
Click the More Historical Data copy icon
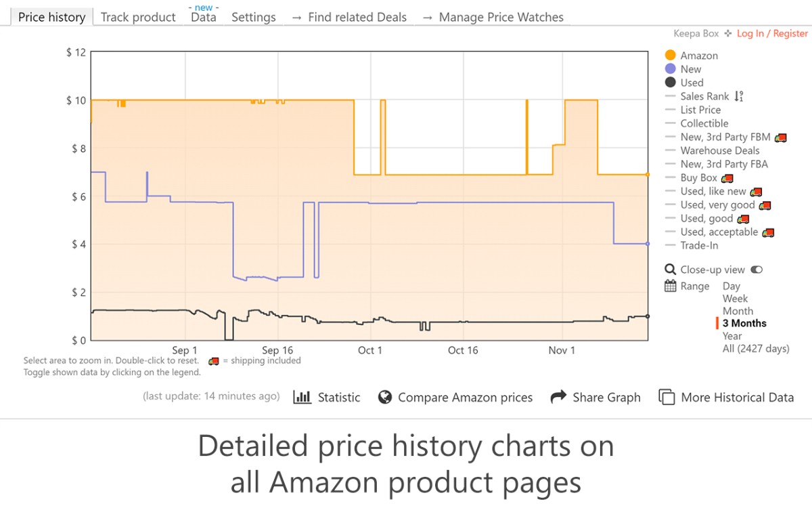click(667, 397)
